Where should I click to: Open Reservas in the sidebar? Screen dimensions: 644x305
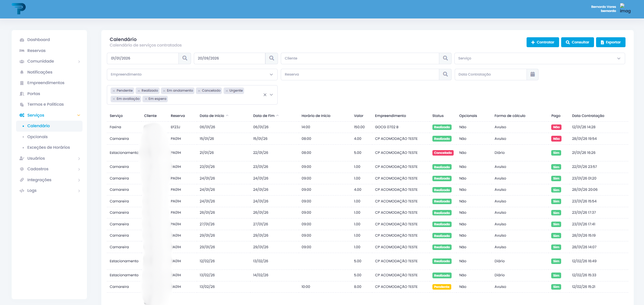pyautogui.click(x=49, y=51)
